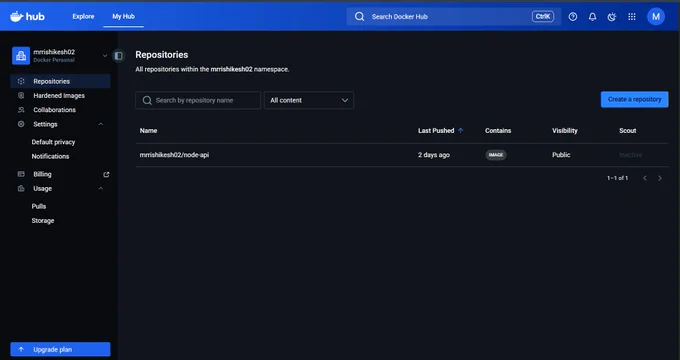This screenshot has width=680, height=360.
Task: Click the Upgrade plan arrow icon
Action: click(x=21, y=349)
